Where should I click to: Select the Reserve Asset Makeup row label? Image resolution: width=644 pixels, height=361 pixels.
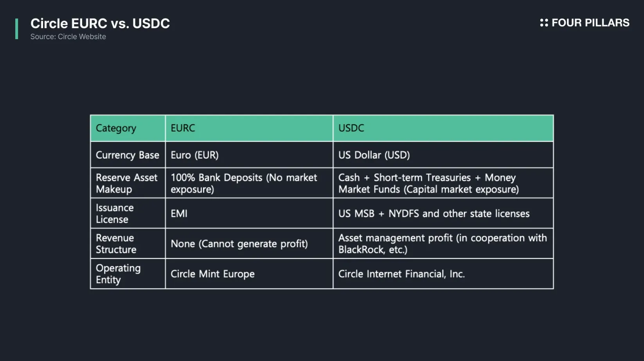tap(128, 183)
